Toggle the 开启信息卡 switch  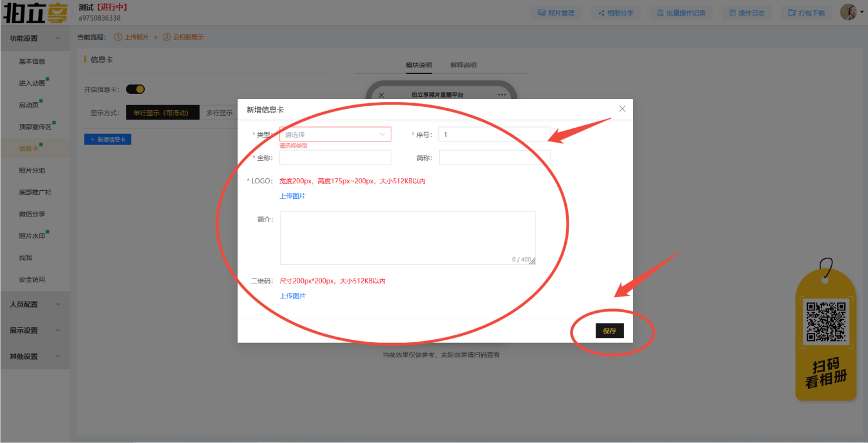[135, 89]
